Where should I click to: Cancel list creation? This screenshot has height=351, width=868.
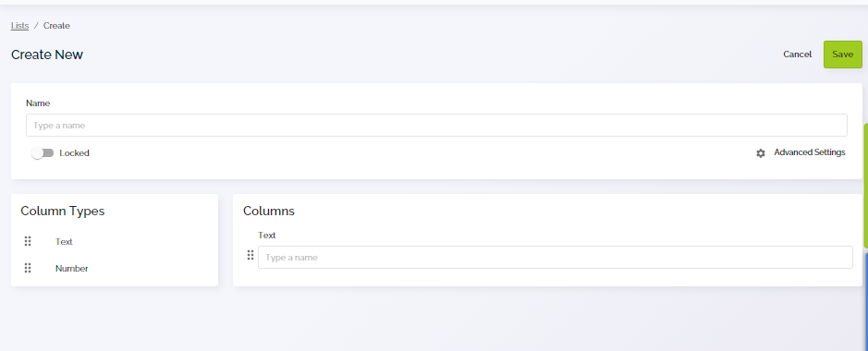point(797,54)
